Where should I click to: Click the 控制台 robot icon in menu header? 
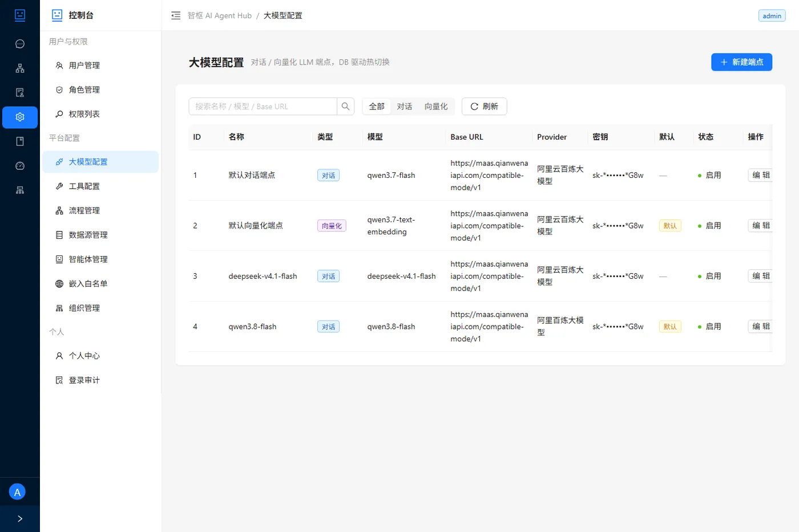coord(57,15)
